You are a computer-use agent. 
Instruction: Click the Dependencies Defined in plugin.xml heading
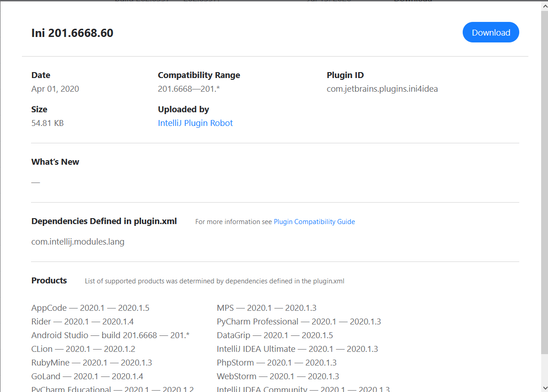104,221
